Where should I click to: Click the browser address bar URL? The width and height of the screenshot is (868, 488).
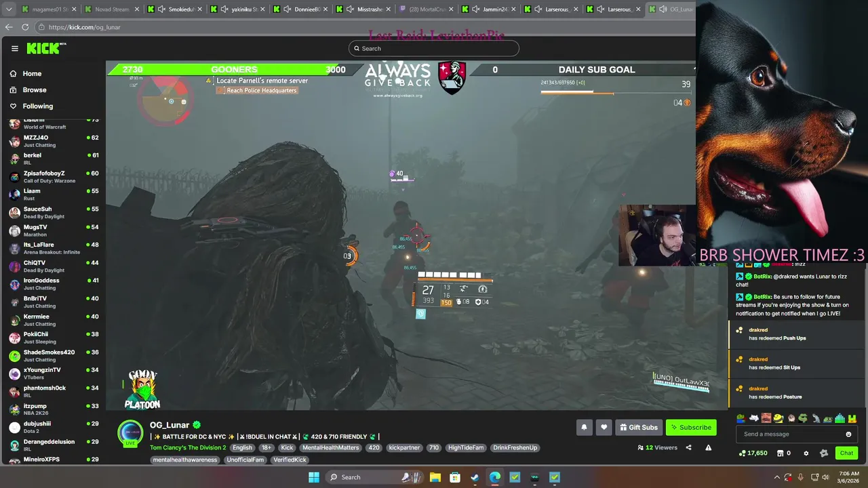[x=84, y=27]
